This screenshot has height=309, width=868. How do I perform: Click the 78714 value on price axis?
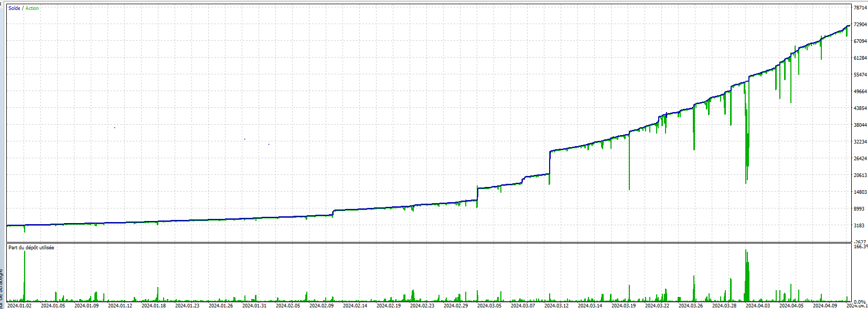tap(860, 8)
